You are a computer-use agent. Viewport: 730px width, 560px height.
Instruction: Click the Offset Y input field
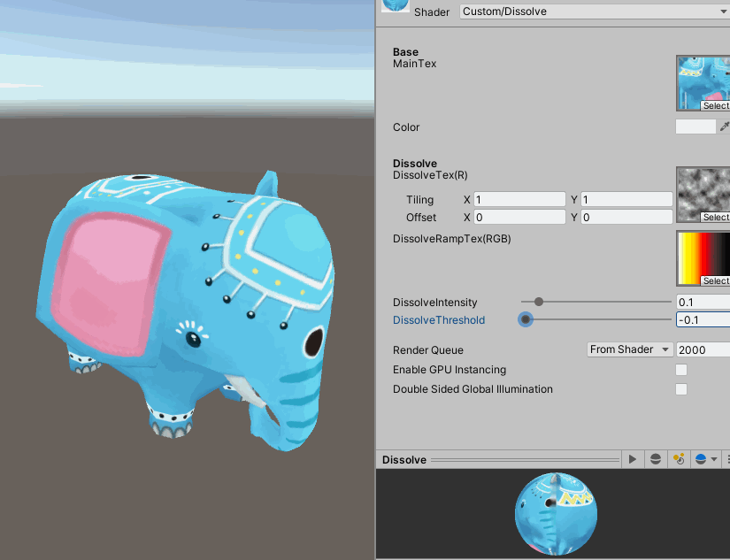click(626, 218)
